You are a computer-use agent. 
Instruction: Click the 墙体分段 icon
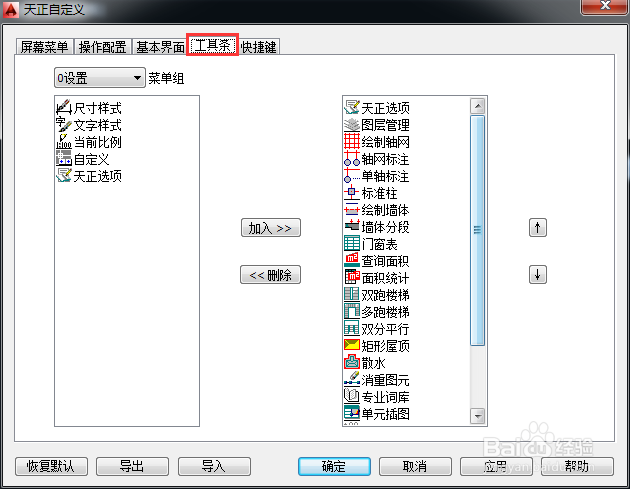point(352,227)
